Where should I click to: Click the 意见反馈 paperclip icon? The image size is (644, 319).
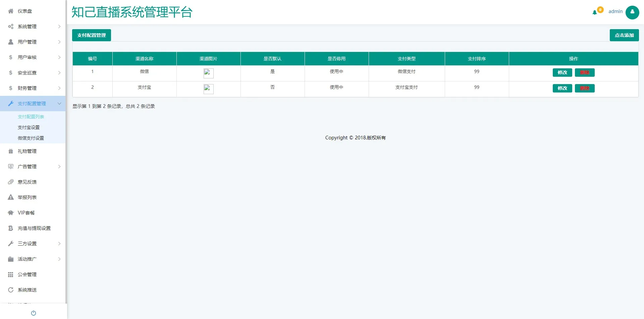point(11,182)
